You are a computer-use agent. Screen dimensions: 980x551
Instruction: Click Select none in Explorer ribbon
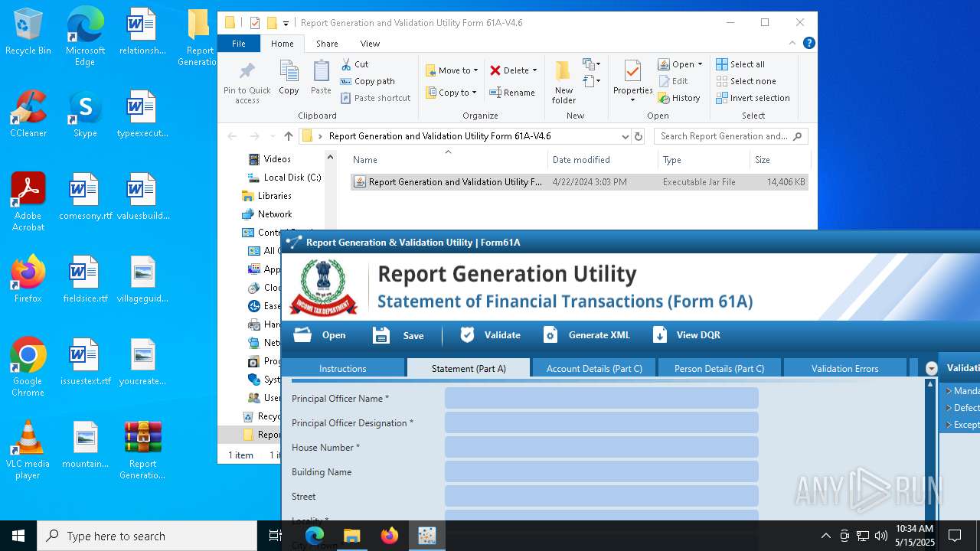coord(746,81)
